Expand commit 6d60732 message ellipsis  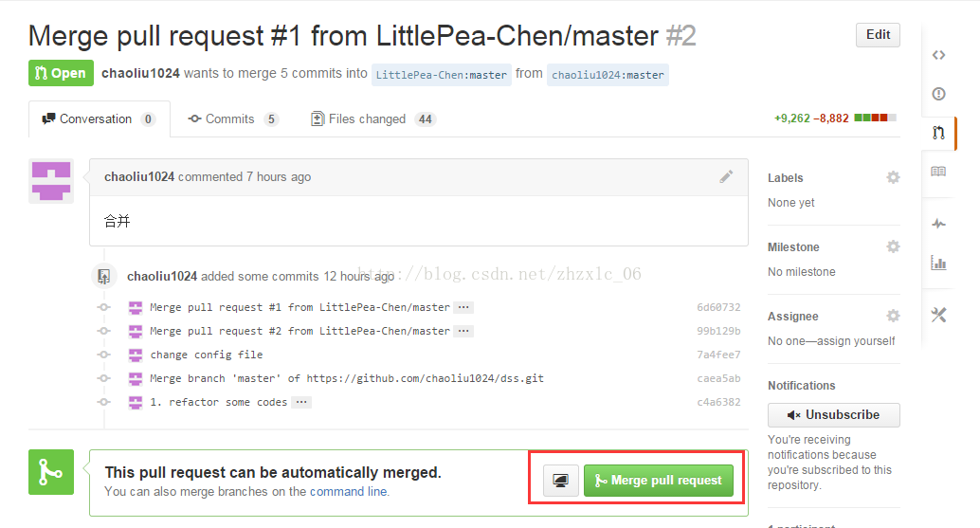pos(463,307)
